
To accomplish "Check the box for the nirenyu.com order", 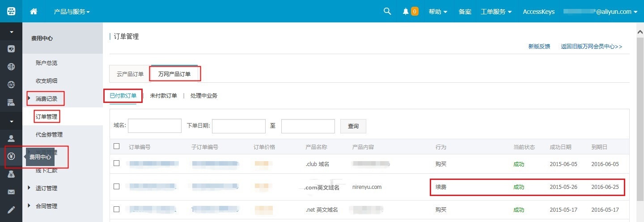I will [117, 186].
